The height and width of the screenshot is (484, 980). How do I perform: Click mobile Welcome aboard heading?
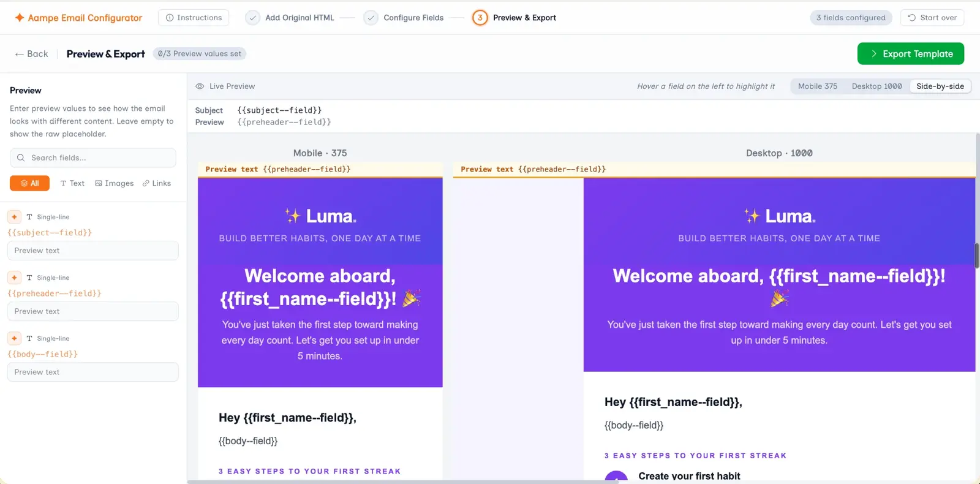click(320, 287)
